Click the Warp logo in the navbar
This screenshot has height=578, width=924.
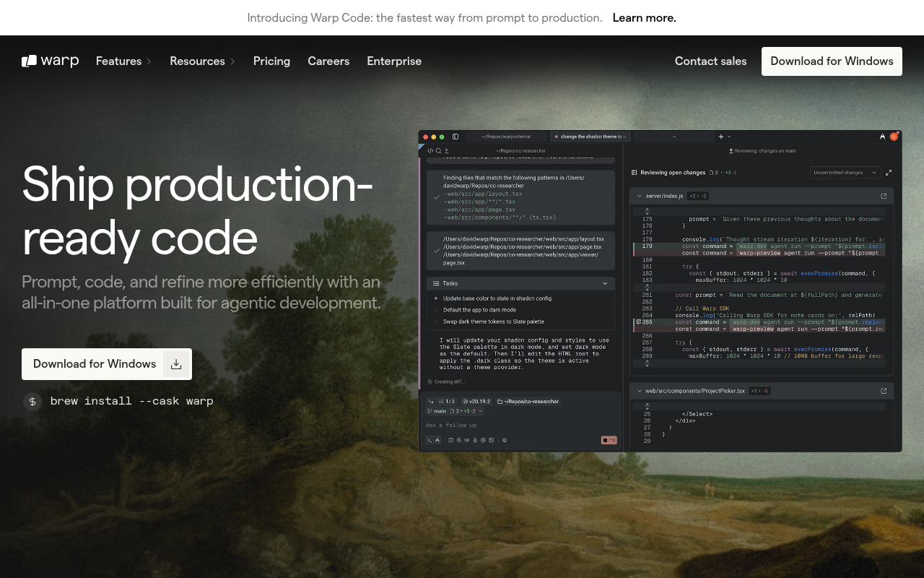50,61
